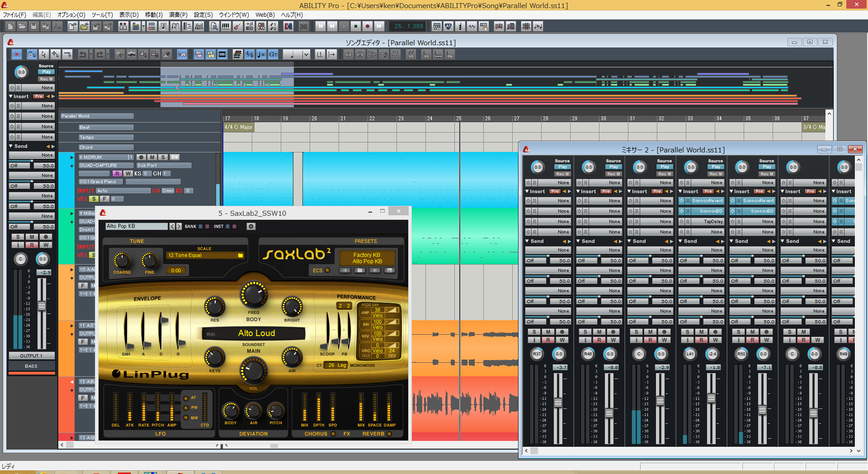Open the オプション(O) menu
Image resolution: width=868 pixels, height=474 pixels.
[x=71, y=14]
